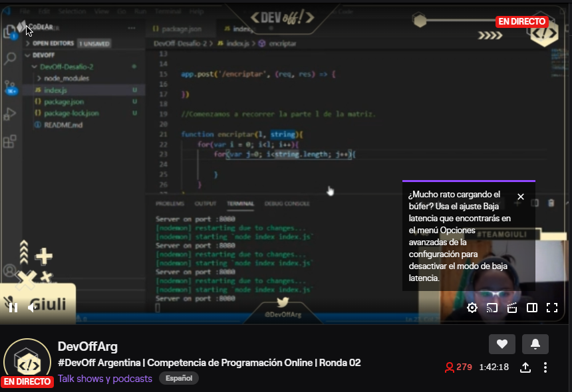Viewport: 572px width, 392px height.
Task: Open README.md in file tree
Action: pos(63,125)
